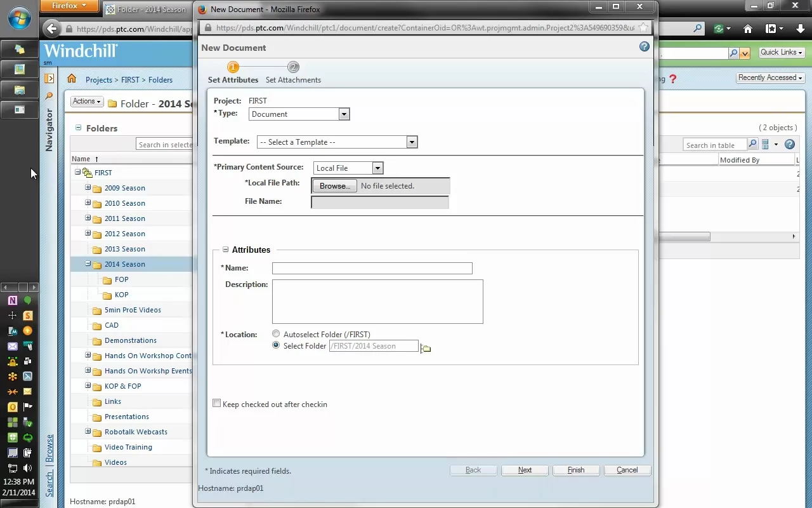Click the Windchill home icon in the breadcrumb bar
The height and width of the screenshot is (508, 812).
[x=72, y=79]
